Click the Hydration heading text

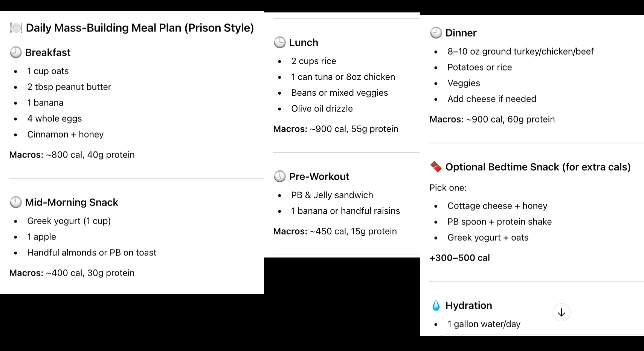[469, 305]
